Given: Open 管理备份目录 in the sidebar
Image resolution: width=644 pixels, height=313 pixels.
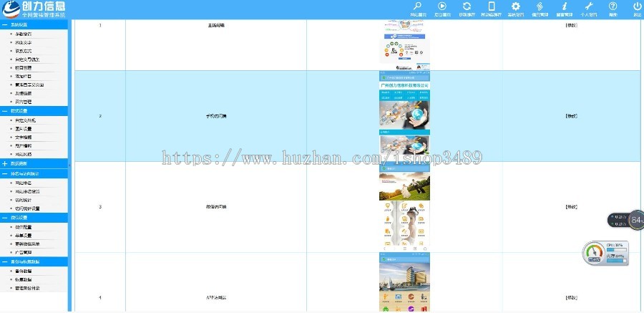Looking at the screenshot, I should coord(27,289).
